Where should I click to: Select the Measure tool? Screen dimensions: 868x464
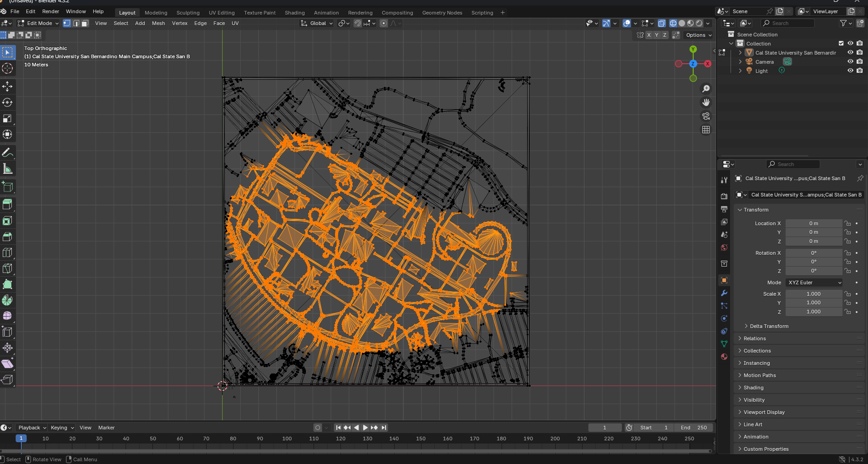7,169
